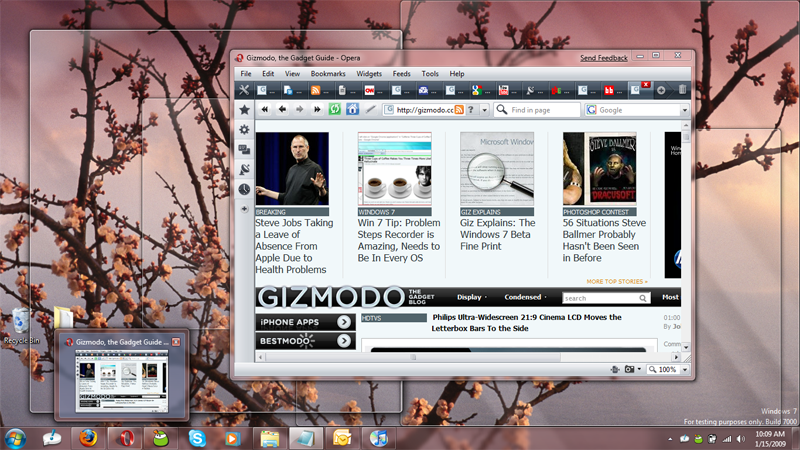Open iTunes from the taskbar
Viewport: 800px width, 450px height.
click(378, 438)
